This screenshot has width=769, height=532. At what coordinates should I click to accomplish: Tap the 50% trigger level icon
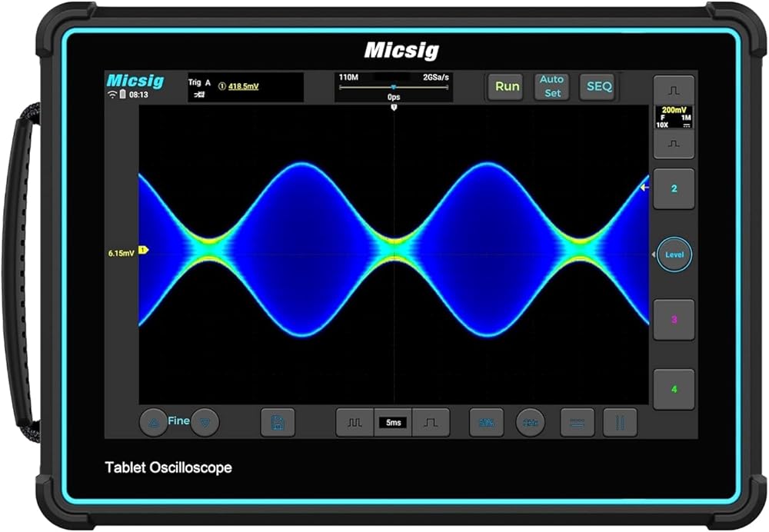pos(487,422)
